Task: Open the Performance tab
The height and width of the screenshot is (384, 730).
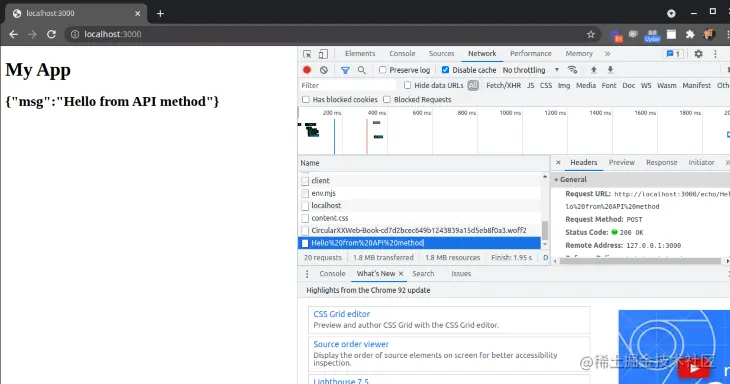Action: (531, 54)
